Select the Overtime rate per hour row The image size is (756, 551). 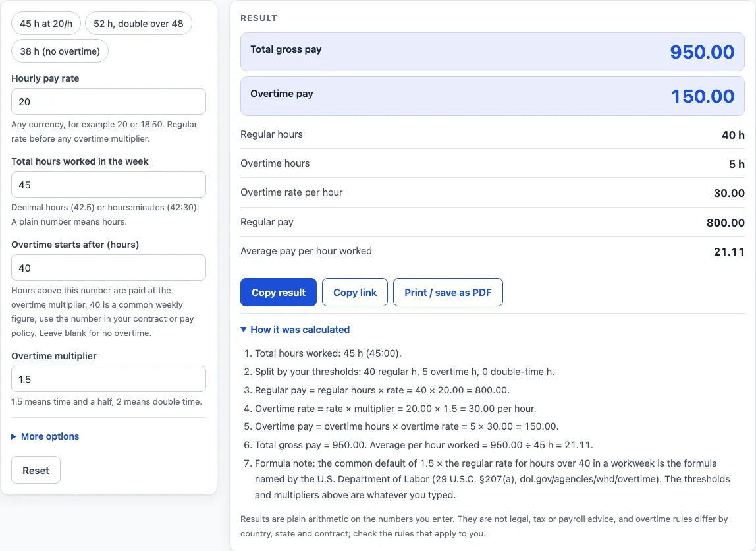click(493, 193)
